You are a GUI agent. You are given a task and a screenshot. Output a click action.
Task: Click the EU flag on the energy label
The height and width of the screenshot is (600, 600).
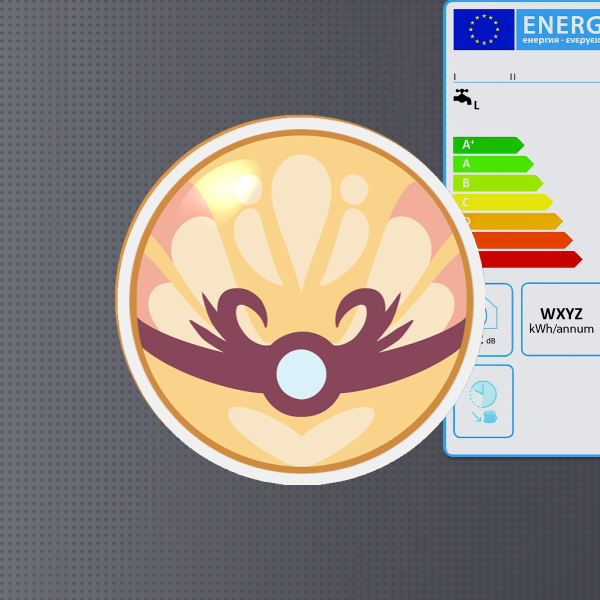click(484, 29)
